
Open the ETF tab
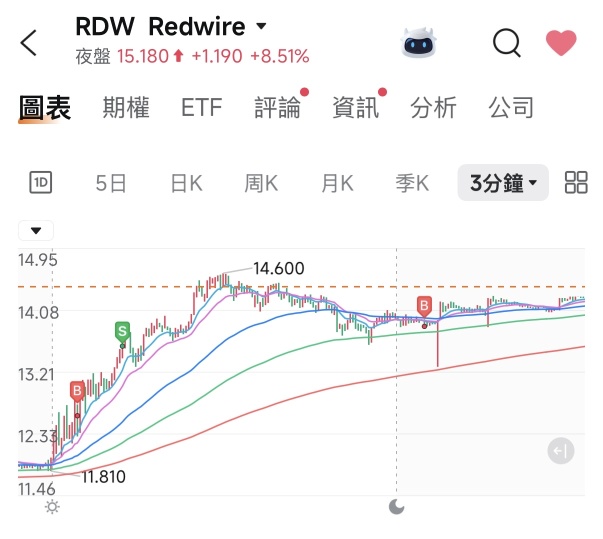pos(202,108)
